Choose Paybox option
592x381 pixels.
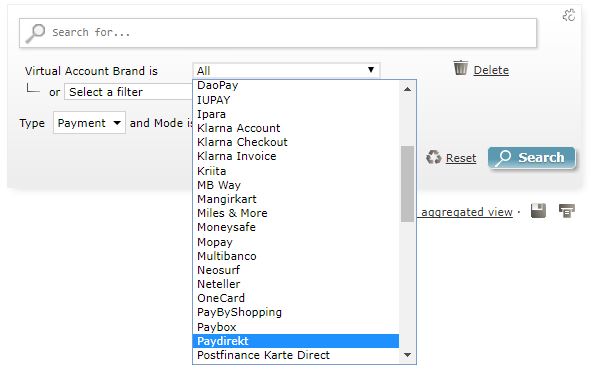tap(296, 327)
